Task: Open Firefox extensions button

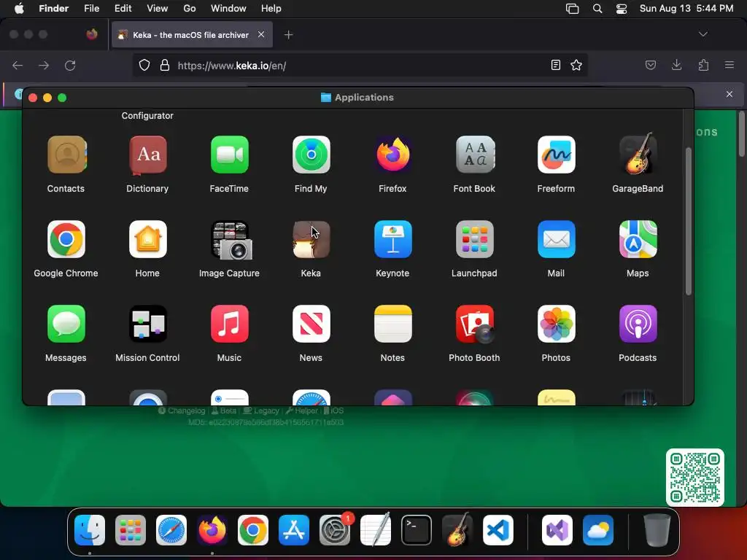Action: coord(703,65)
